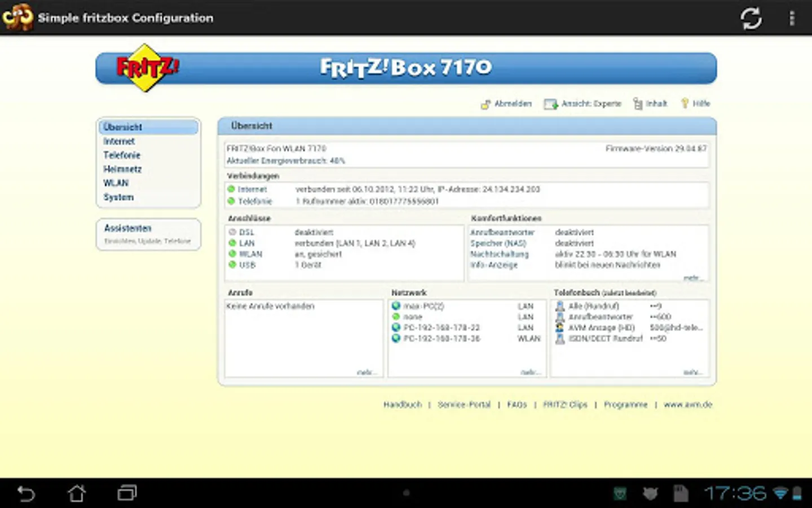The image size is (812, 508).
Task: Open the Assistenten wizard section
Action: 148,234
